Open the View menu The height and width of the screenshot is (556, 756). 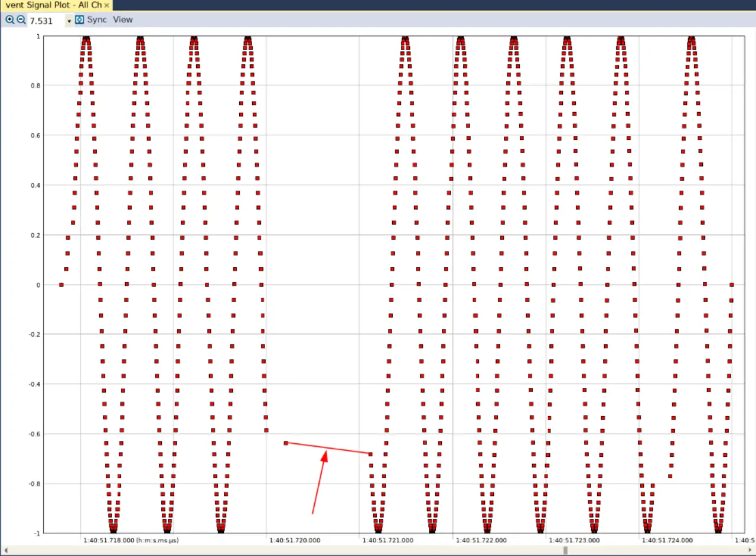coord(123,19)
